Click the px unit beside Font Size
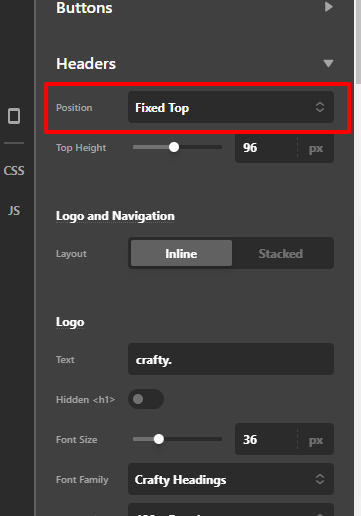Screen dimensions: 361x516 [x=316, y=440]
